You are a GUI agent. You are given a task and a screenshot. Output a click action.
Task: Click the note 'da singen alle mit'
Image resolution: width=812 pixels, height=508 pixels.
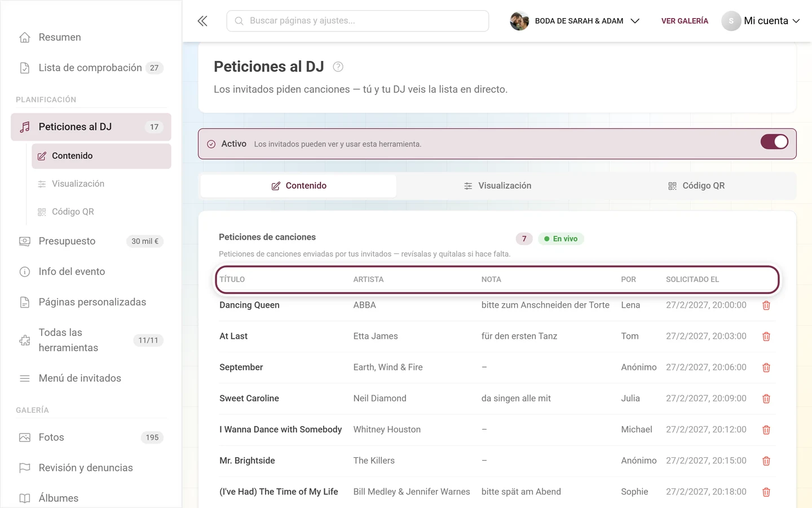tap(516, 398)
